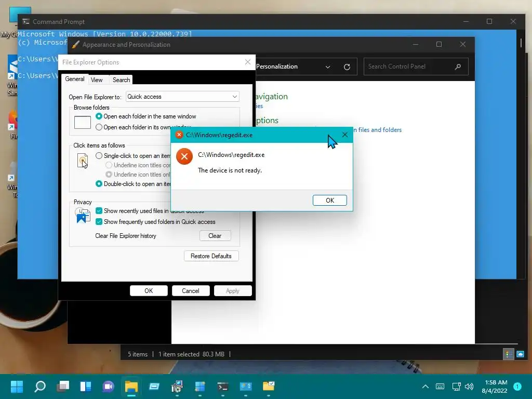The height and width of the screenshot is (399, 532).
Task: Toggle 'Show frequently used folders in Quick access'
Action: point(99,221)
